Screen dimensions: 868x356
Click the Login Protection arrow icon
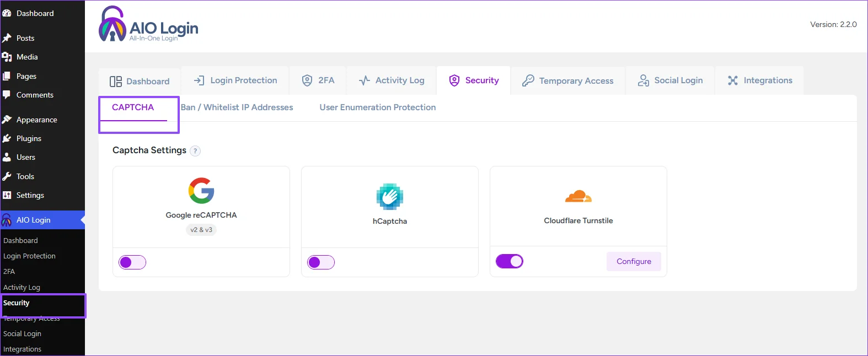pos(199,80)
